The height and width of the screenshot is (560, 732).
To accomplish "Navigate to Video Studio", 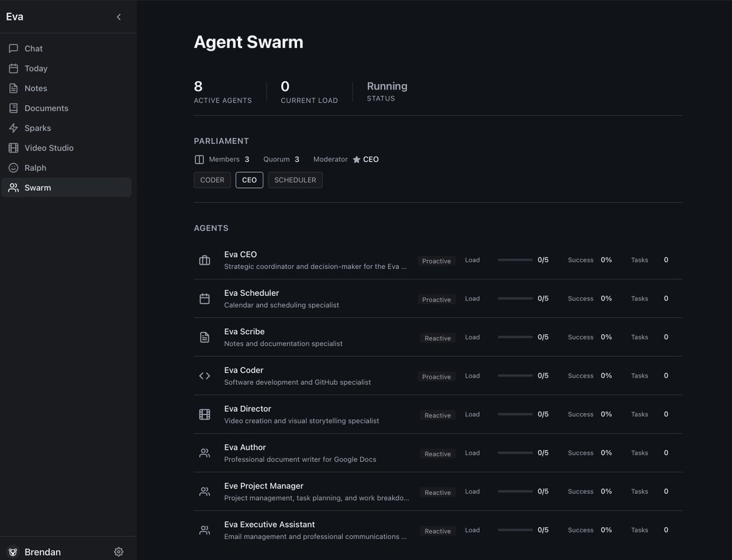I will coord(66,148).
